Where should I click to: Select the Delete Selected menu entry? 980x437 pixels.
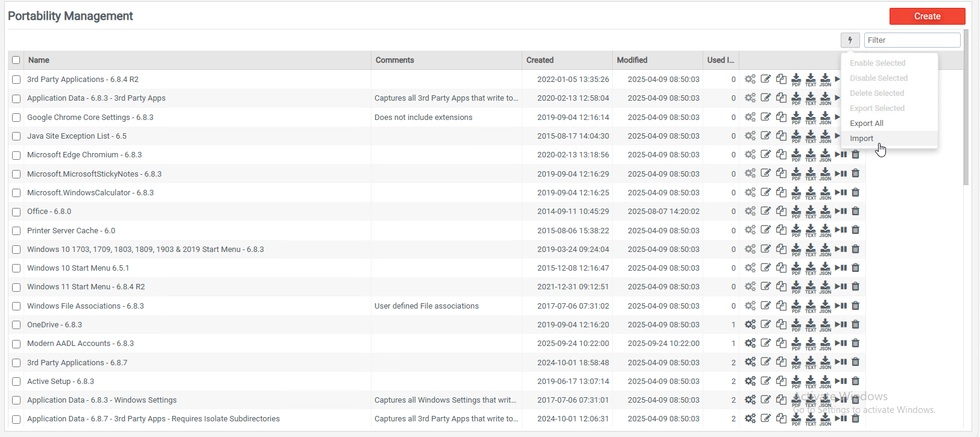(889, 93)
